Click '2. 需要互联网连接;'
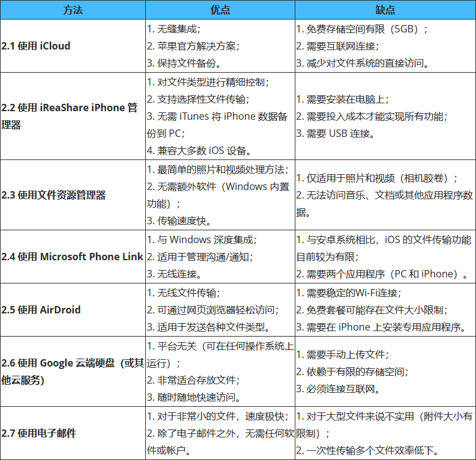 337,46
